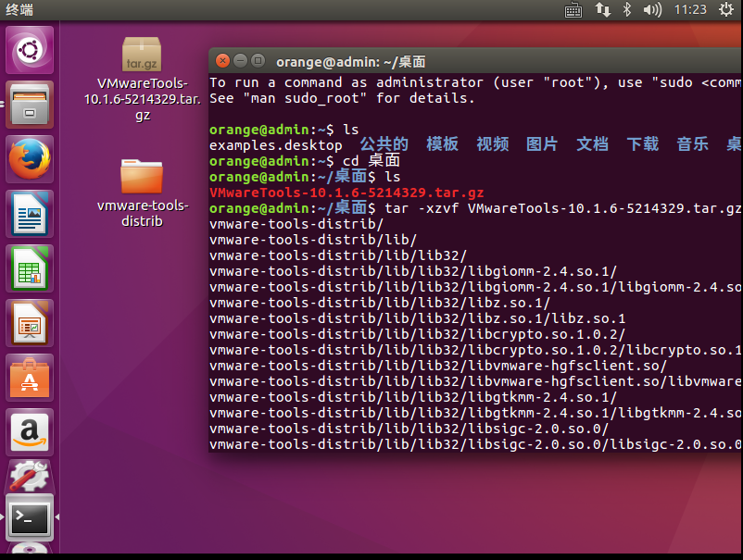The image size is (743, 560).
Task: Click the line ending 'libsigc-2.0.so.0/'
Action: point(409,429)
